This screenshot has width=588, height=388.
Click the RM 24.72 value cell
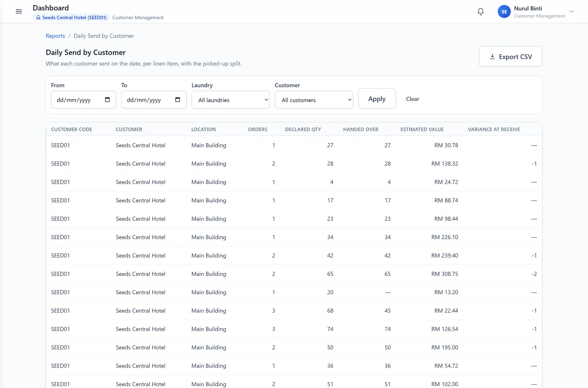(x=446, y=182)
